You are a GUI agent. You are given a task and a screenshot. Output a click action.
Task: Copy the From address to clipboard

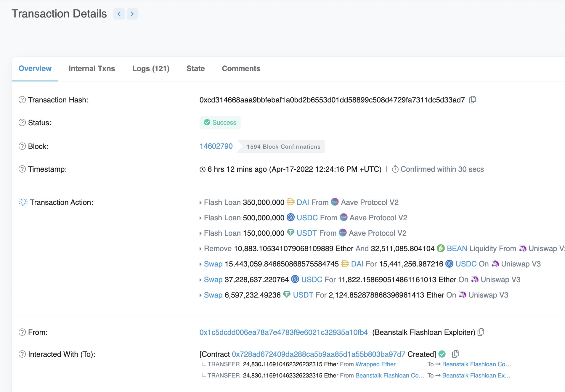tap(481, 332)
